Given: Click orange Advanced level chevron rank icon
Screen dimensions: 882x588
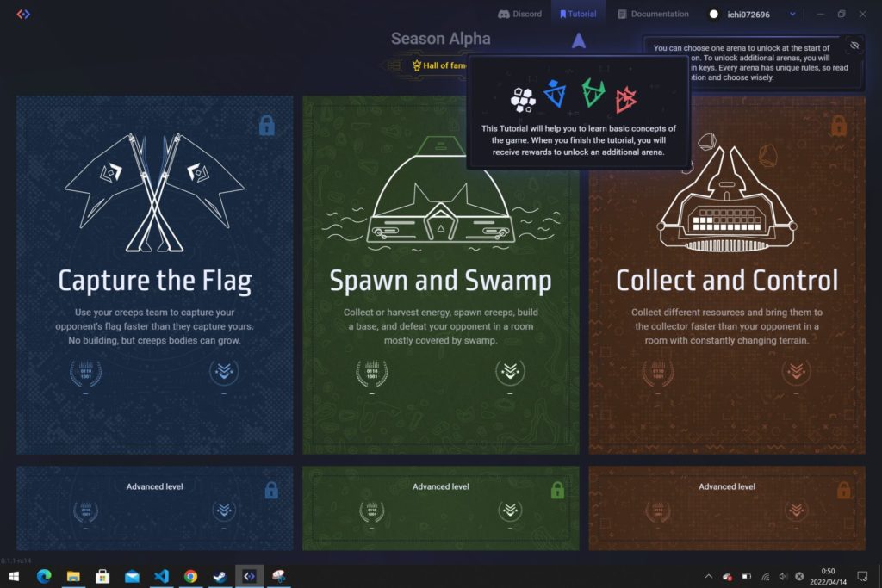Looking at the screenshot, I should (x=796, y=510).
